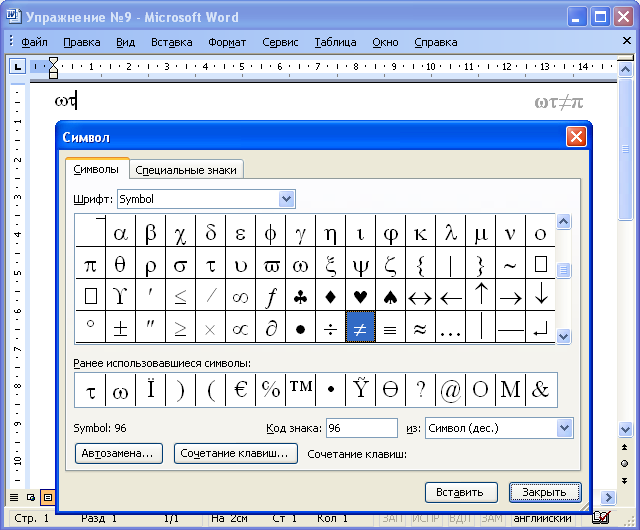Click the spelling status book icon

[602, 518]
